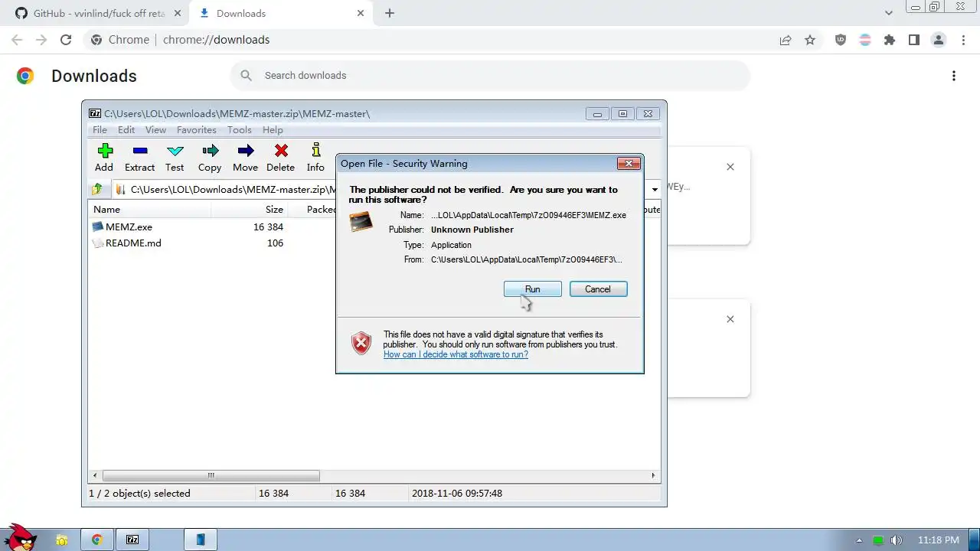
Task: Open the Favorites menu in 7-Zip
Action: pyautogui.click(x=197, y=130)
